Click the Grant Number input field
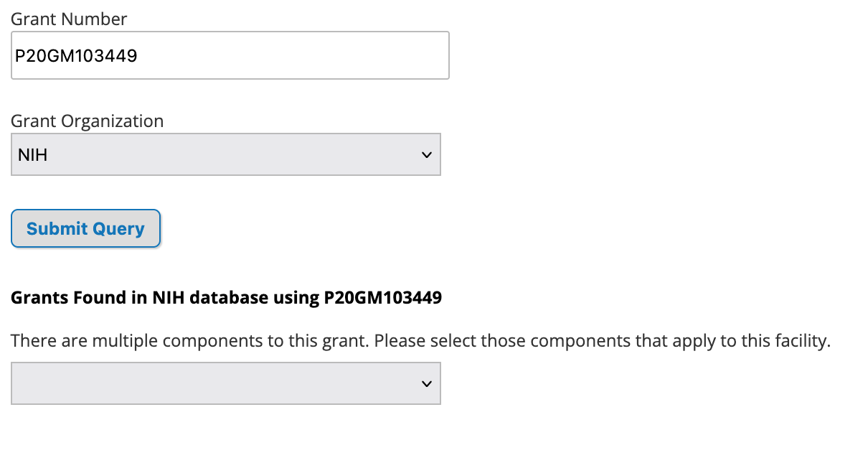 (230, 55)
